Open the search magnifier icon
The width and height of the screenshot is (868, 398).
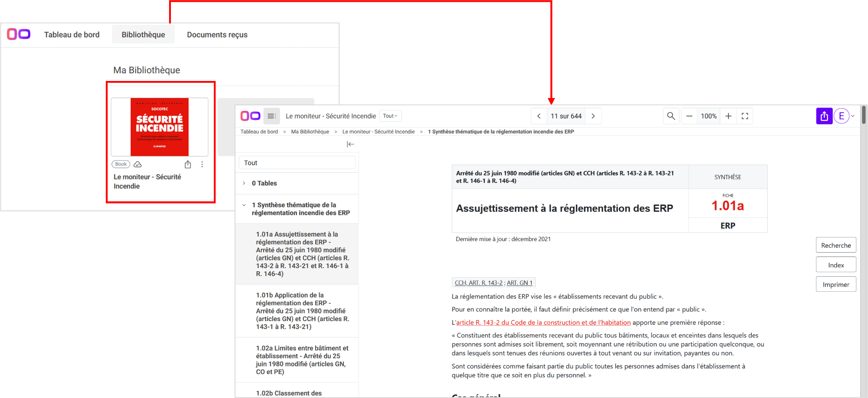click(x=671, y=116)
